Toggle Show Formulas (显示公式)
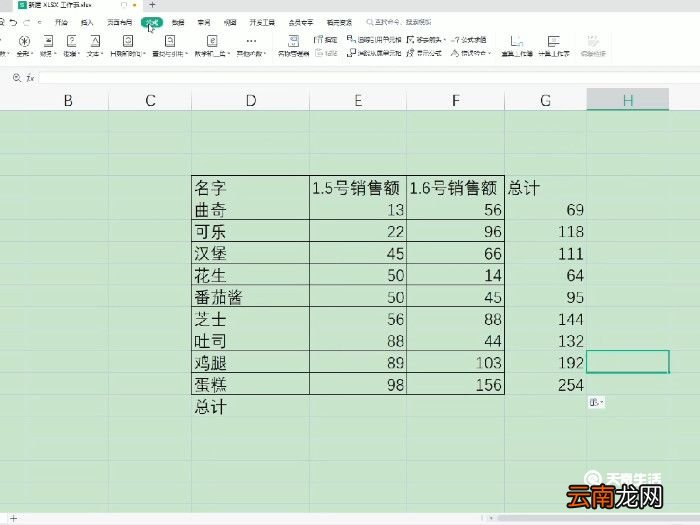 [424, 53]
